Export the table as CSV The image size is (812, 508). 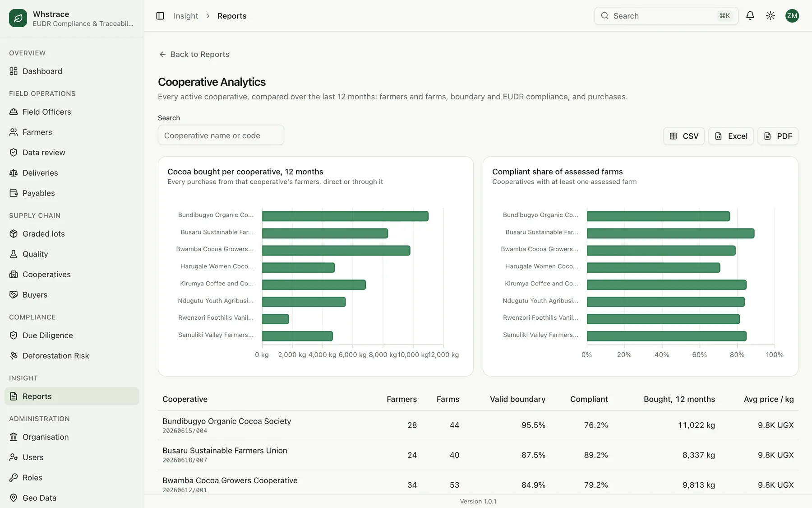pyautogui.click(x=684, y=136)
